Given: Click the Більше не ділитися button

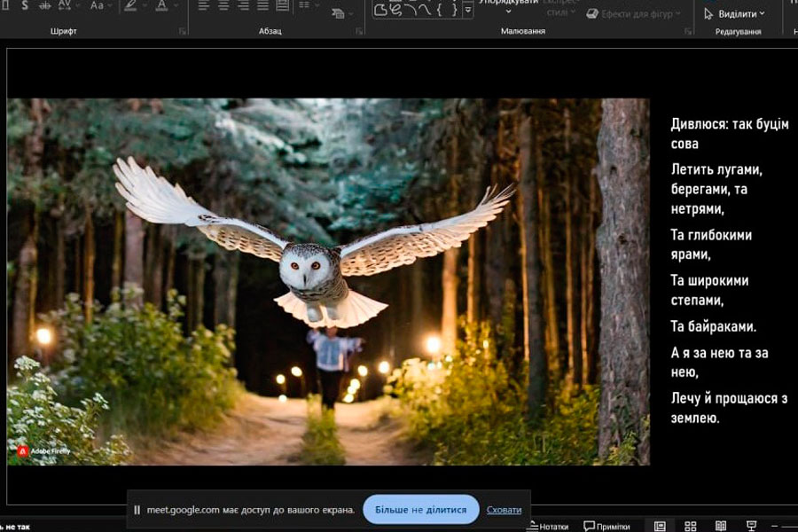Looking at the screenshot, I should pyautogui.click(x=420, y=510).
